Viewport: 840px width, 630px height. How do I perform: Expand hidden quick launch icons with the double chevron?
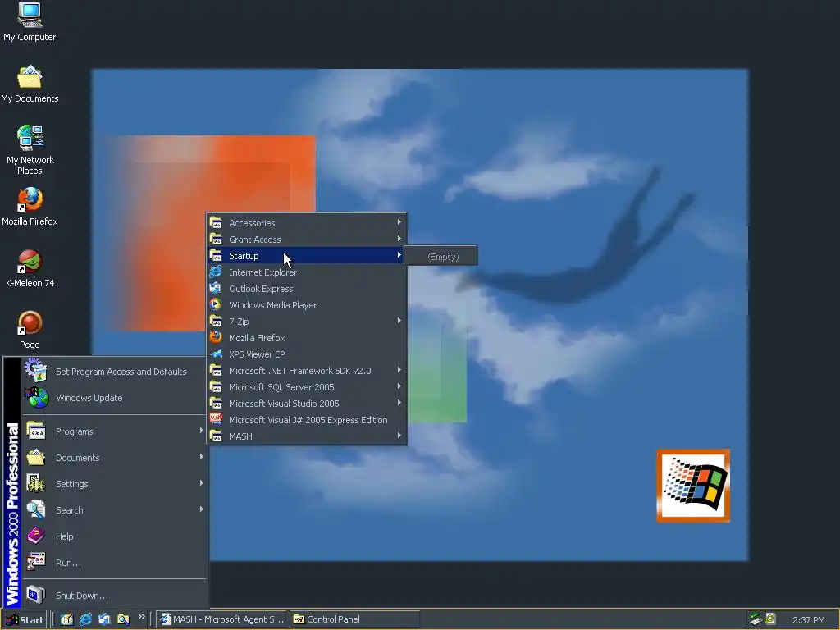pyautogui.click(x=141, y=617)
